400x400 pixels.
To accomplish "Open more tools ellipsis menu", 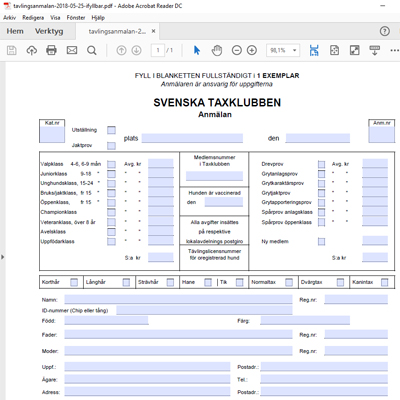I will pos(394,50).
